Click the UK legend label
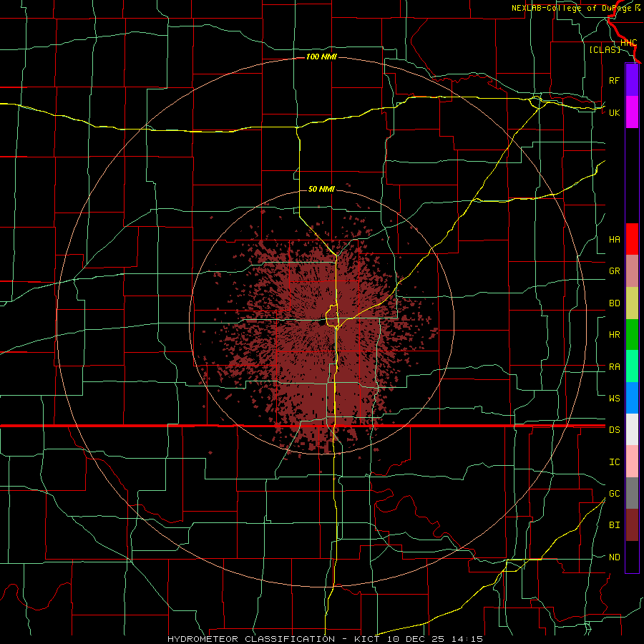Screen dimensions: 644x644 pos(614,112)
